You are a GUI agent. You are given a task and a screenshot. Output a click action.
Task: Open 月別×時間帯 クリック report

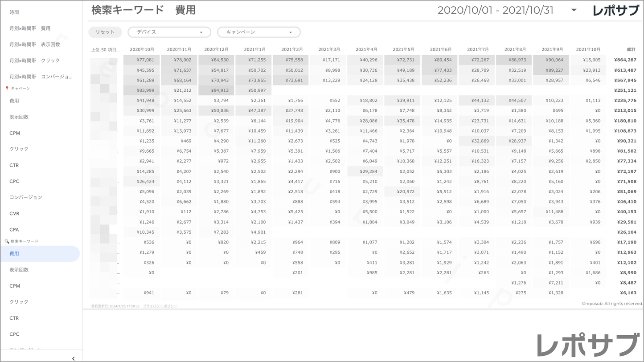(x=35, y=61)
